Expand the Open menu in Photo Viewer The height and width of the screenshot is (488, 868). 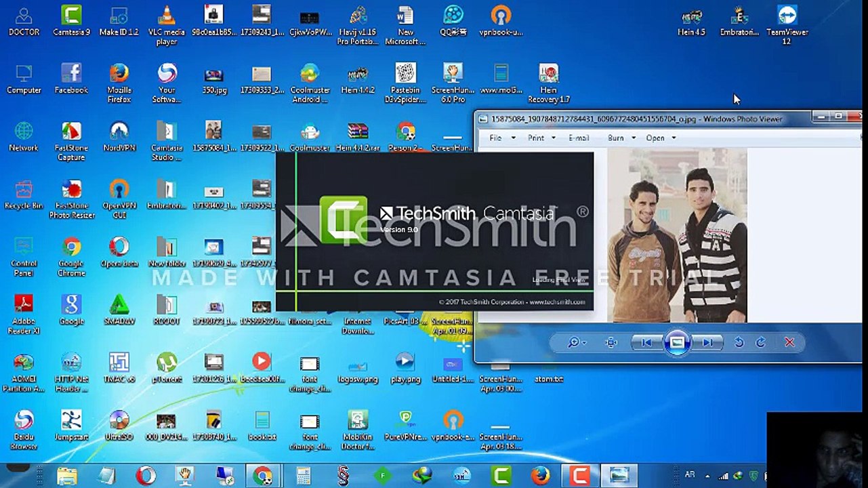[x=661, y=138]
